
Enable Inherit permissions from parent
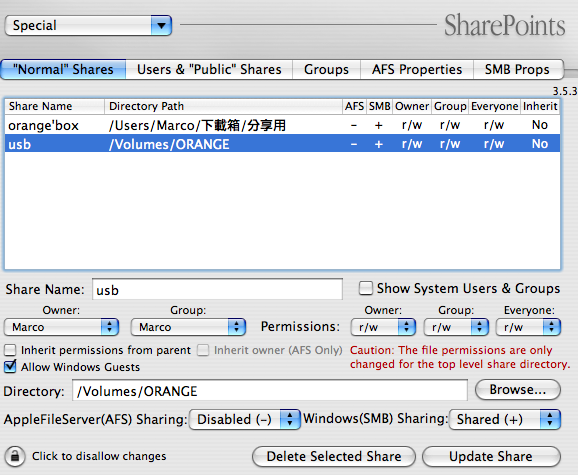10,350
